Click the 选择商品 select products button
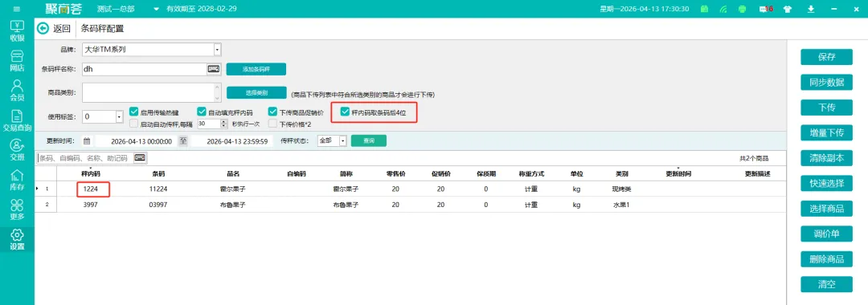 pyautogui.click(x=826, y=209)
